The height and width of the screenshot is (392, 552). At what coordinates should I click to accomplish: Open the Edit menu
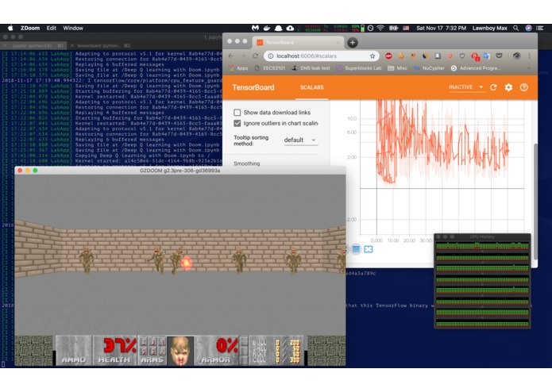click(52, 28)
